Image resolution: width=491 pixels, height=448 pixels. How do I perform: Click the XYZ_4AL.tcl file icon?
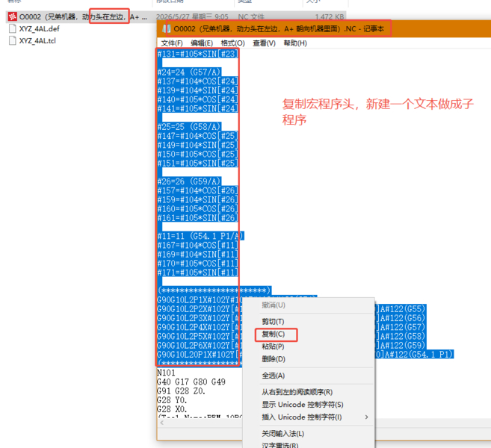click(x=13, y=40)
